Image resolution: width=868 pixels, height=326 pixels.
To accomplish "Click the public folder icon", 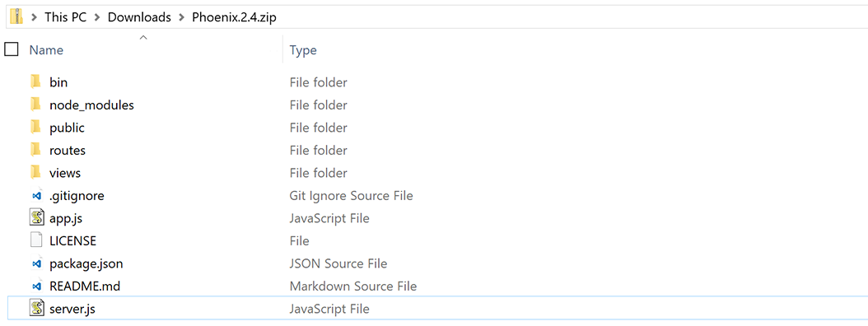I will pyautogui.click(x=36, y=128).
